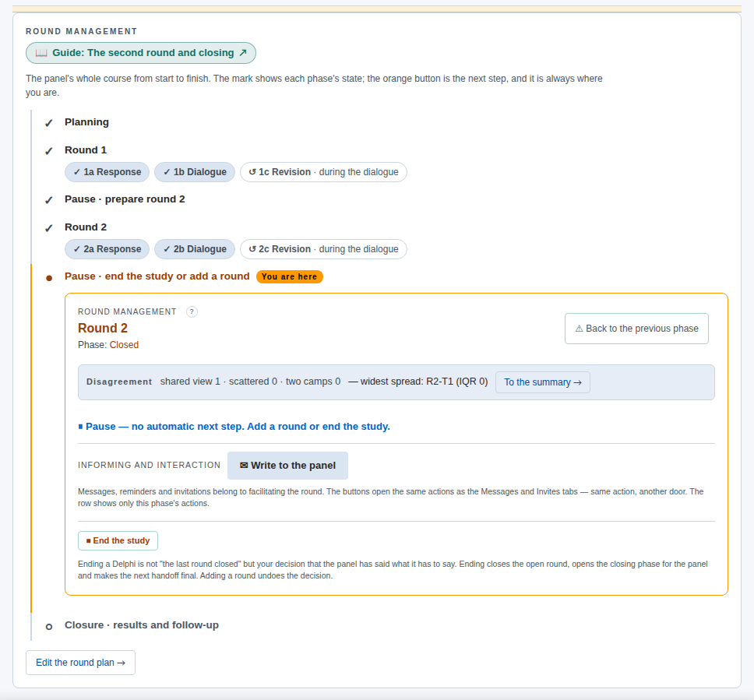Write to the panel
Screen dimensions: 754x700
[x=287, y=466]
